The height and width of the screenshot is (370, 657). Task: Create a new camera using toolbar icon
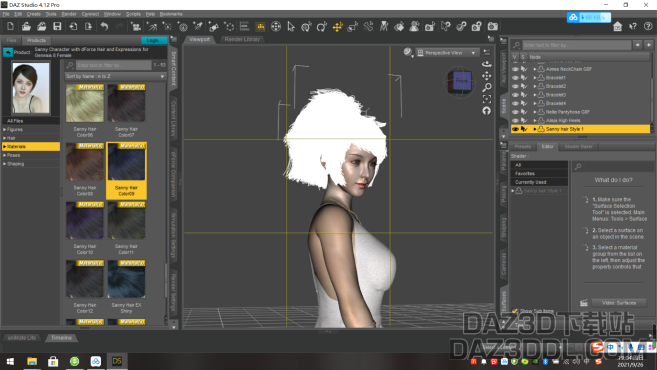[x=136, y=26]
